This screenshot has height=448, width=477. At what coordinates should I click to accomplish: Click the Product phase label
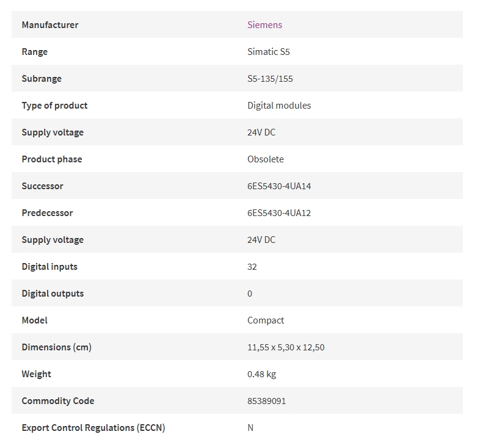click(52, 159)
